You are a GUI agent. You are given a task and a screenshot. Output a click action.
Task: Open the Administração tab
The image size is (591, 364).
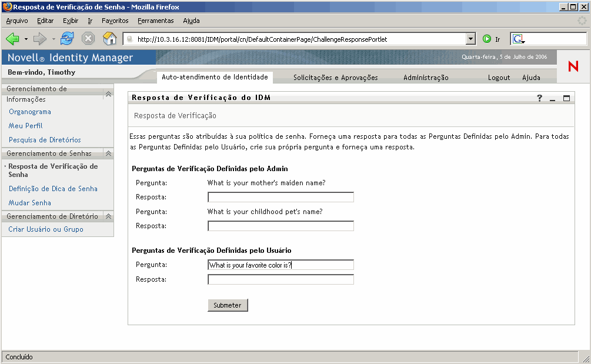426,78
